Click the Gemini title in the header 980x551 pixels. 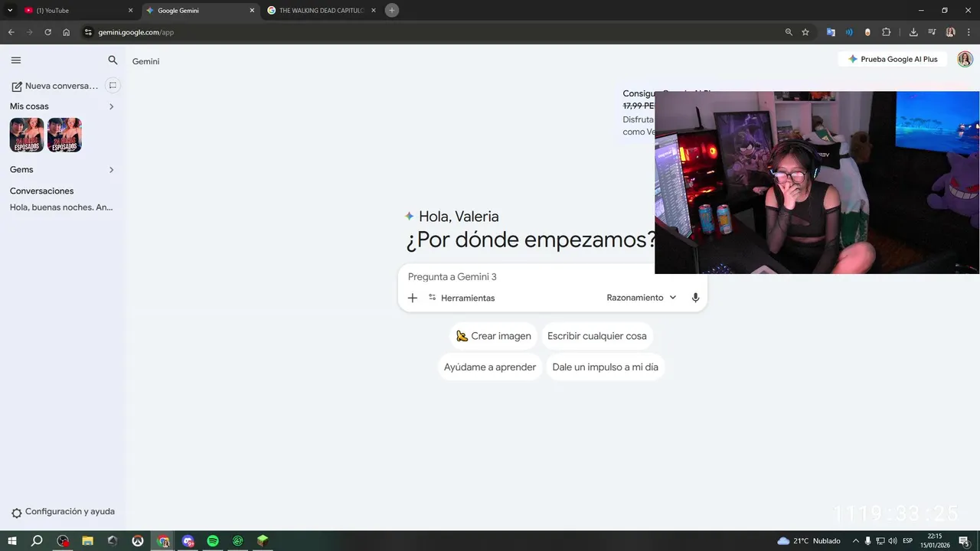(145, 61)
